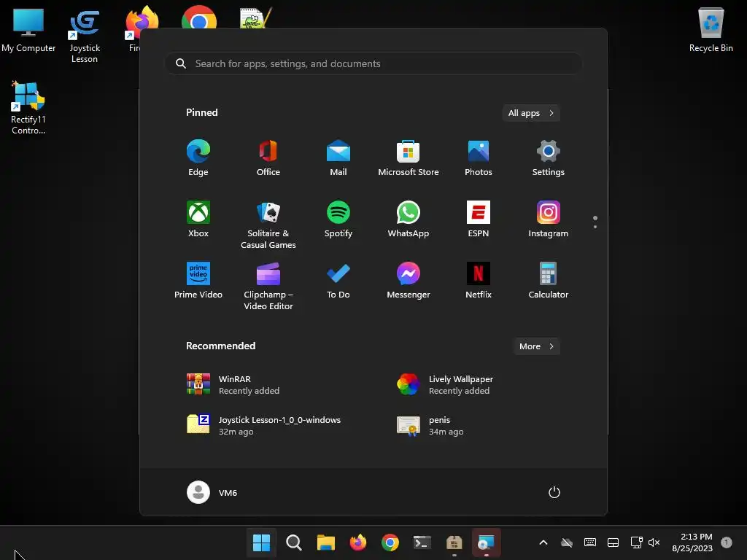Open the notification badge in taskbar
The image size is (747, 560).
(727, 542)
